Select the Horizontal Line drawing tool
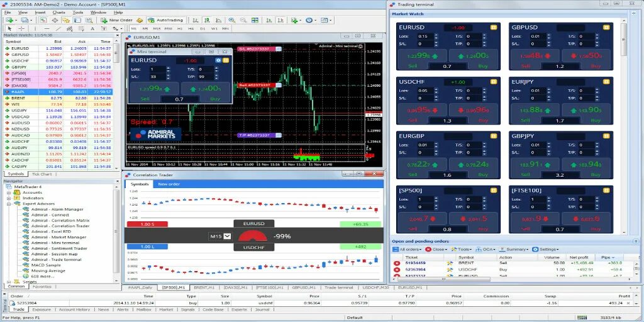The width and height of the screenshot is (644, 322). (x=47, y=29)
